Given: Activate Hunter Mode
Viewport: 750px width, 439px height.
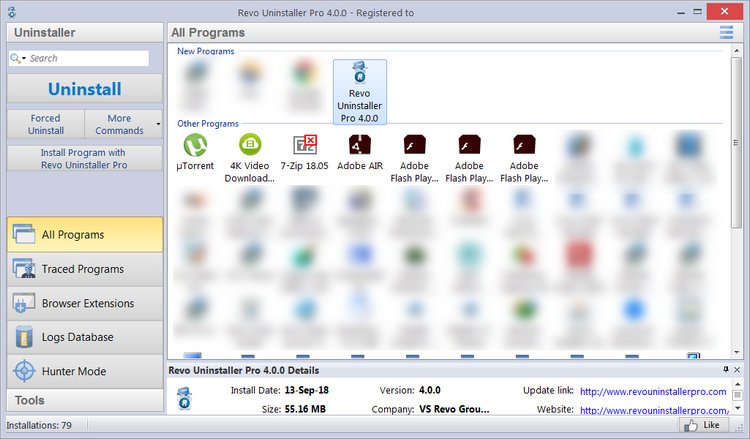Looking at the screenshot, I should point(85,371).
